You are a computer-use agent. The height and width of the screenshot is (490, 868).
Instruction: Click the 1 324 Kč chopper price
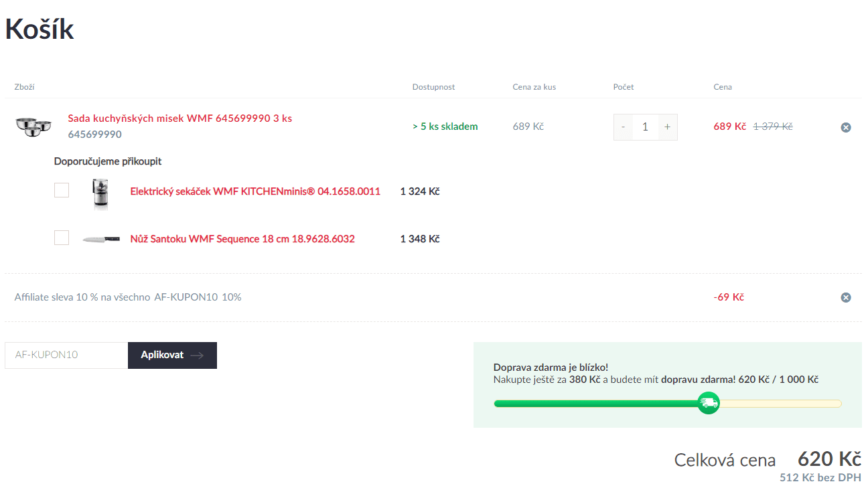click(420, 191)
